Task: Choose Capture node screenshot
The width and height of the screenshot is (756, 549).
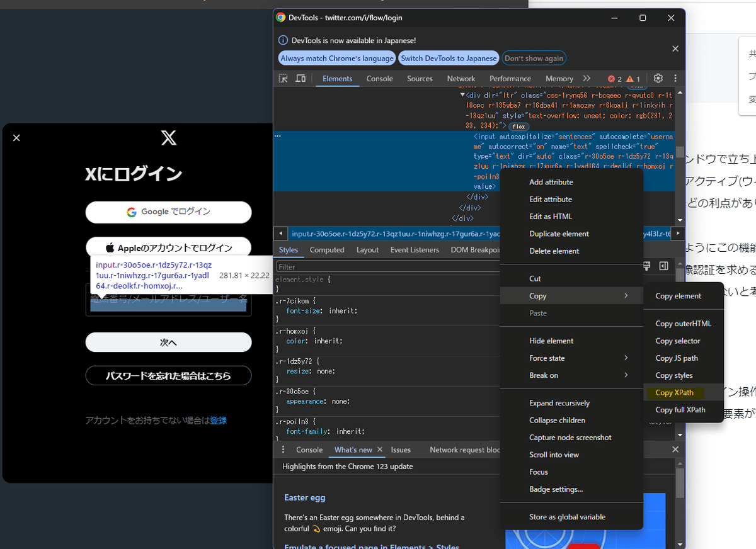Action: [571, 438]
